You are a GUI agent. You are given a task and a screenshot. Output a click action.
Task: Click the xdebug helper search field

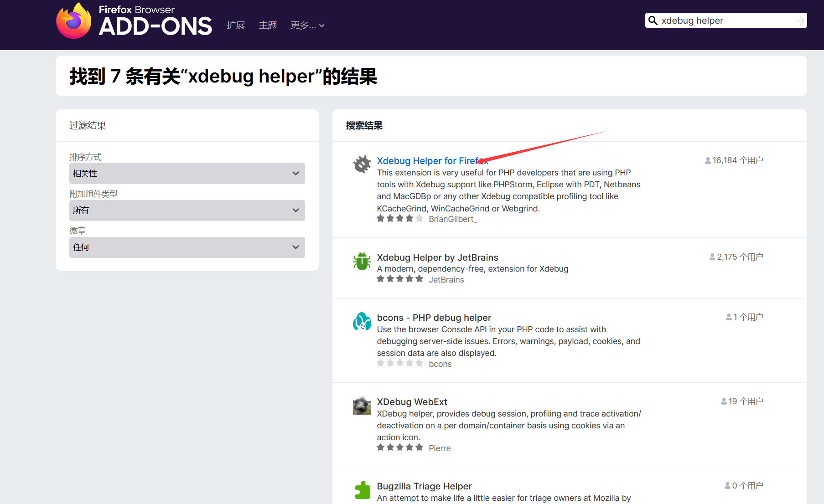pyautogui.click(x=726, y=21)
